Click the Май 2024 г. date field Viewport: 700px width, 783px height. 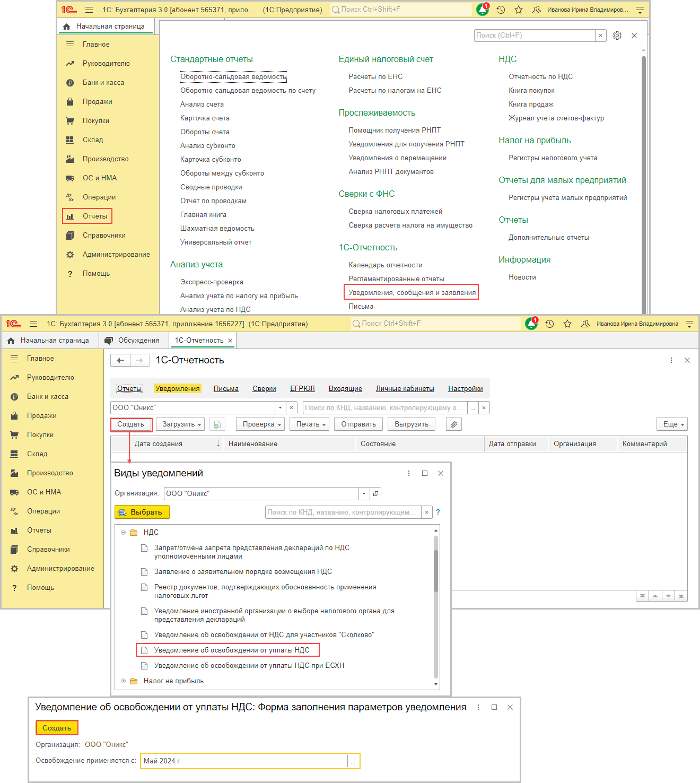point(244,761)
